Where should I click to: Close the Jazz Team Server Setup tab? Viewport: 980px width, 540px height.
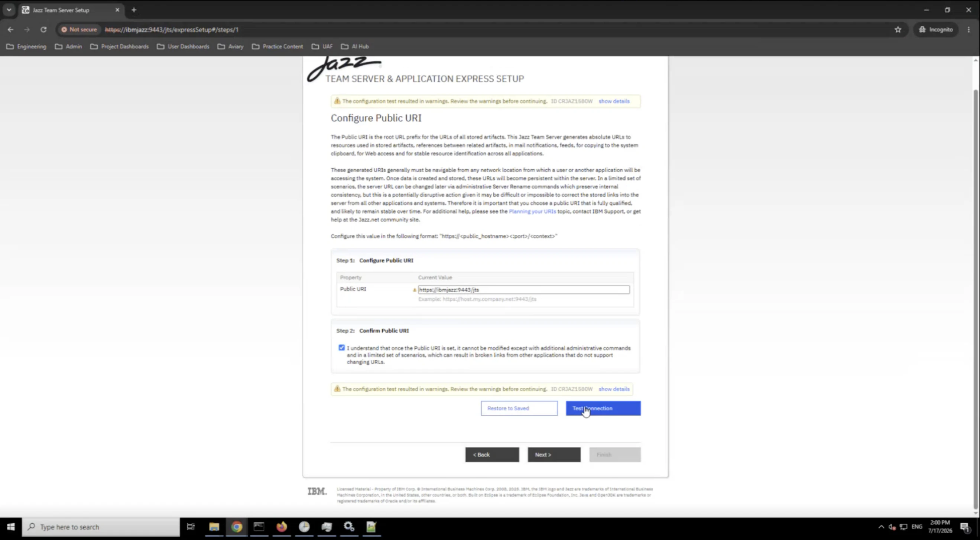click(x=117, y=10)
